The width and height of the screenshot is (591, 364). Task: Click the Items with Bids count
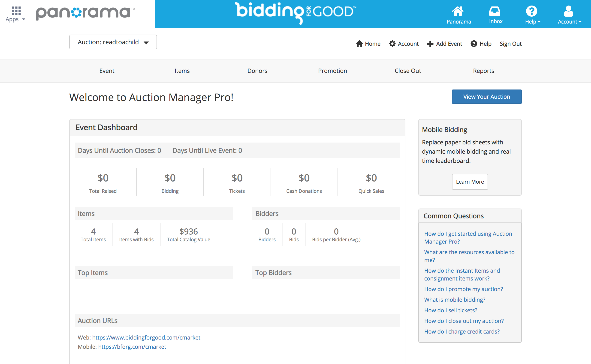[x=136, y=231]
